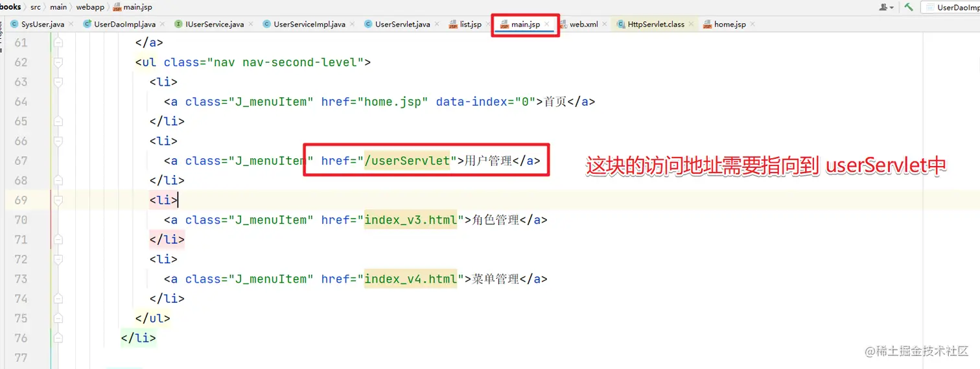Collapse the fold marker on line 66

(58, 141)
